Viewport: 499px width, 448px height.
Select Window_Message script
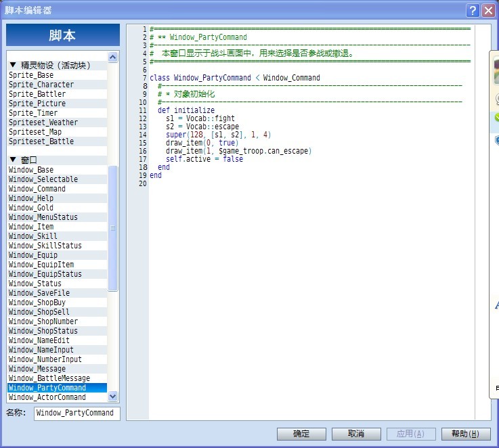click(x=58, y=369)
